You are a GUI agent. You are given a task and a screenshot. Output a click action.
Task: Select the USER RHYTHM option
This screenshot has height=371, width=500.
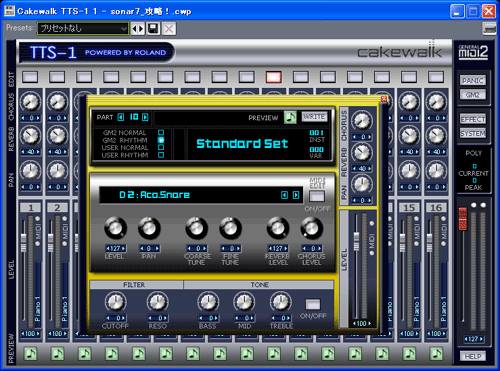tap(161, 155)
